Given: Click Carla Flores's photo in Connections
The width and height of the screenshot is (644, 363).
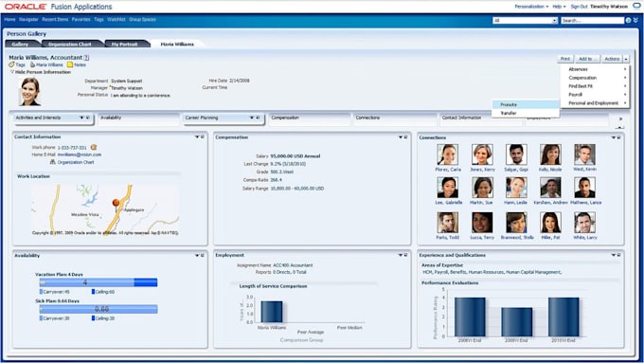Looking at the screenshot, I should pos(448,154).
